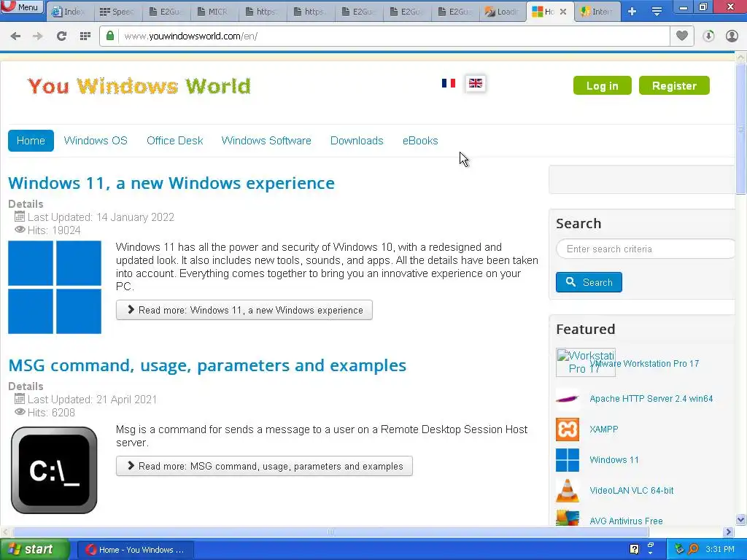Click the Log in button
Viewport: 747px width, 560px height.
point(602,86)
